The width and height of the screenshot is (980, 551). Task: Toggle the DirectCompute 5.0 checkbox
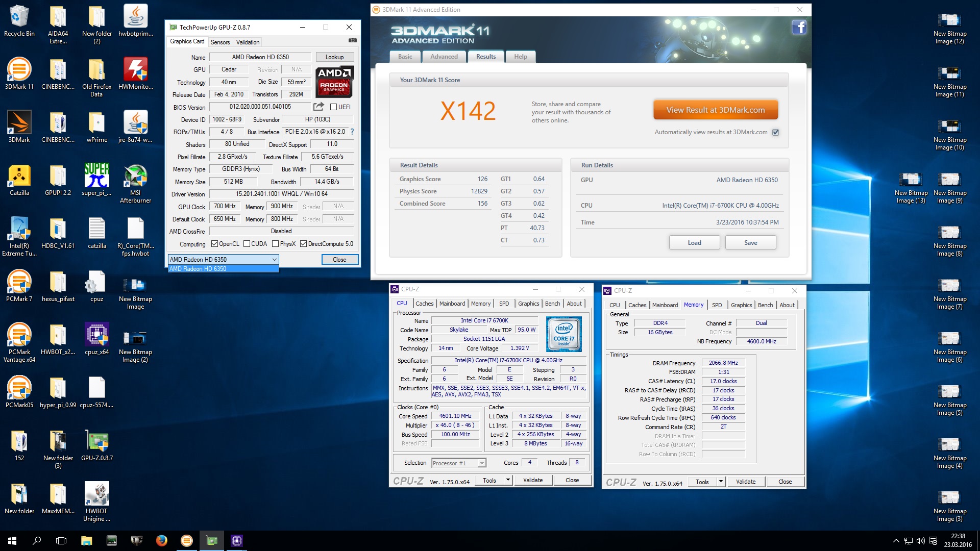303,244
